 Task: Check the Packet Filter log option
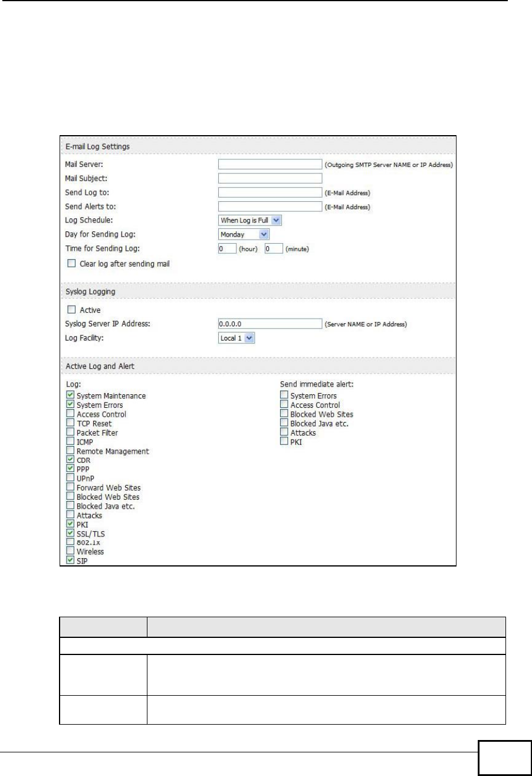click(71, 433)
